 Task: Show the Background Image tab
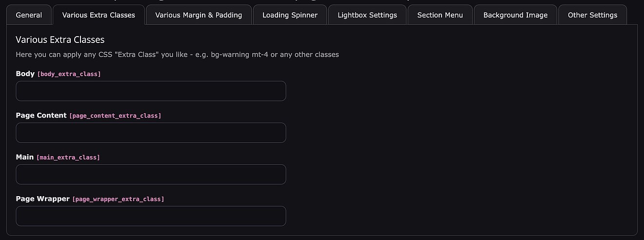[515, 15]
